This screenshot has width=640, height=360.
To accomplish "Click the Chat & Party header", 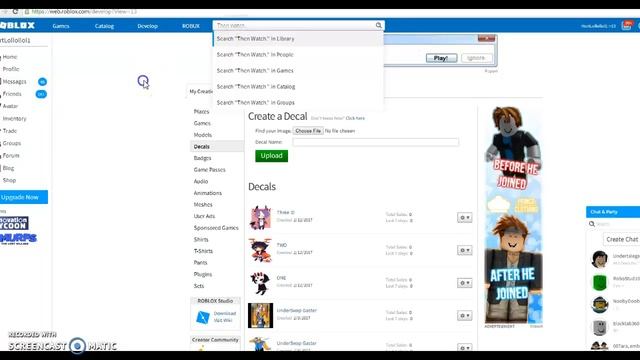I will coord(613,212).
